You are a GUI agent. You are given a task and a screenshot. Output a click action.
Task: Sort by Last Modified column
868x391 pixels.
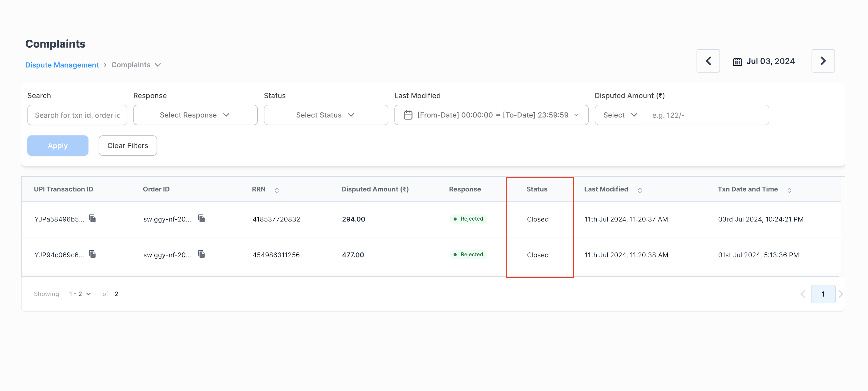pos(640,190)
